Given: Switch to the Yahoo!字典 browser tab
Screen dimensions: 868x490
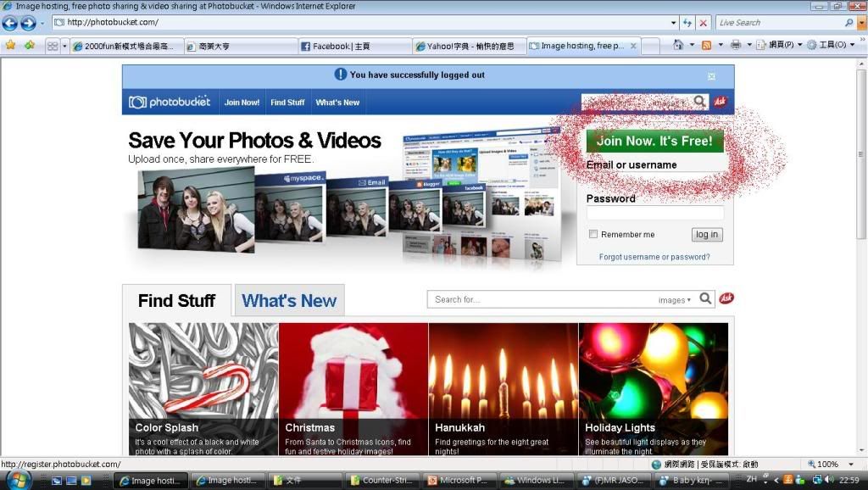Looking at the screenshot, I should click(469, 47).
